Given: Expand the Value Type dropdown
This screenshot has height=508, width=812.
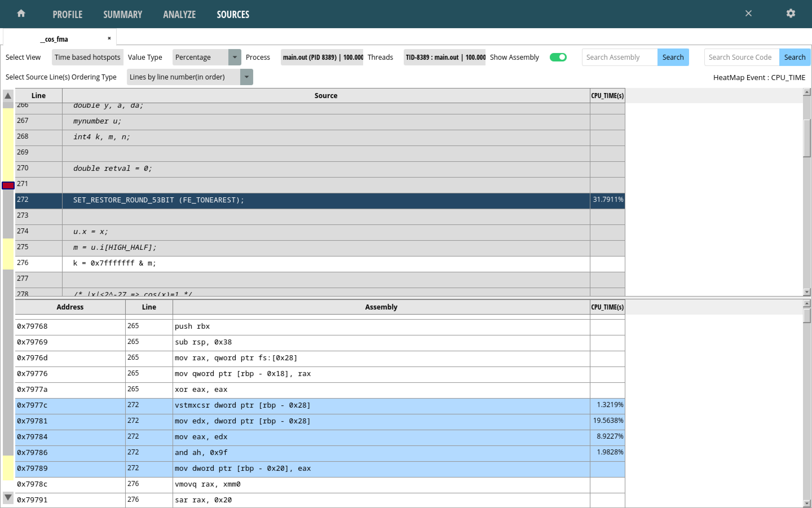Looking at the screenshot, I should pyautogui.click(x=234, y=57).
